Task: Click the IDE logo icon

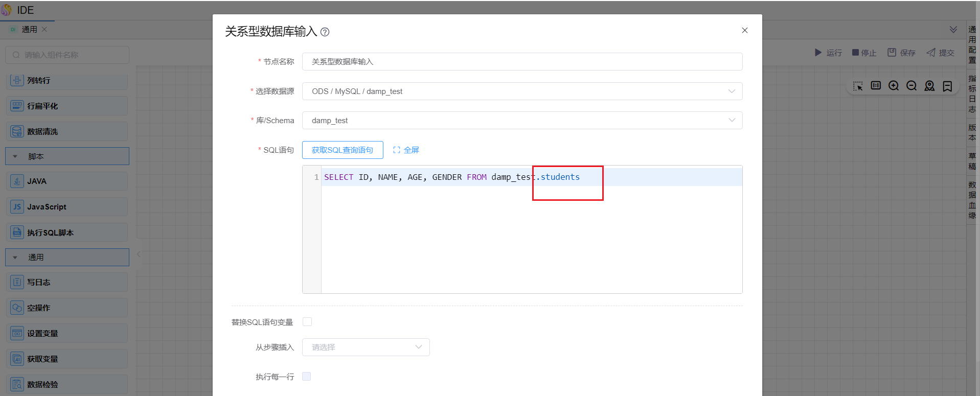Action: click(x=7, y=10)
